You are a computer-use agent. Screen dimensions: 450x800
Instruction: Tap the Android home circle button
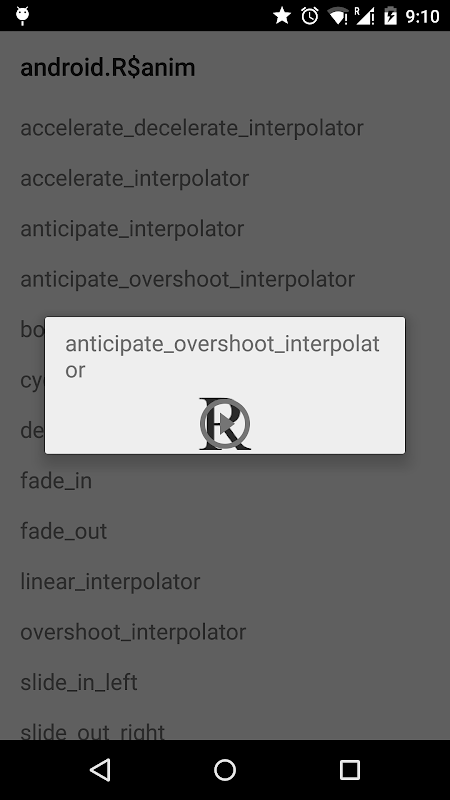point(225,769)
